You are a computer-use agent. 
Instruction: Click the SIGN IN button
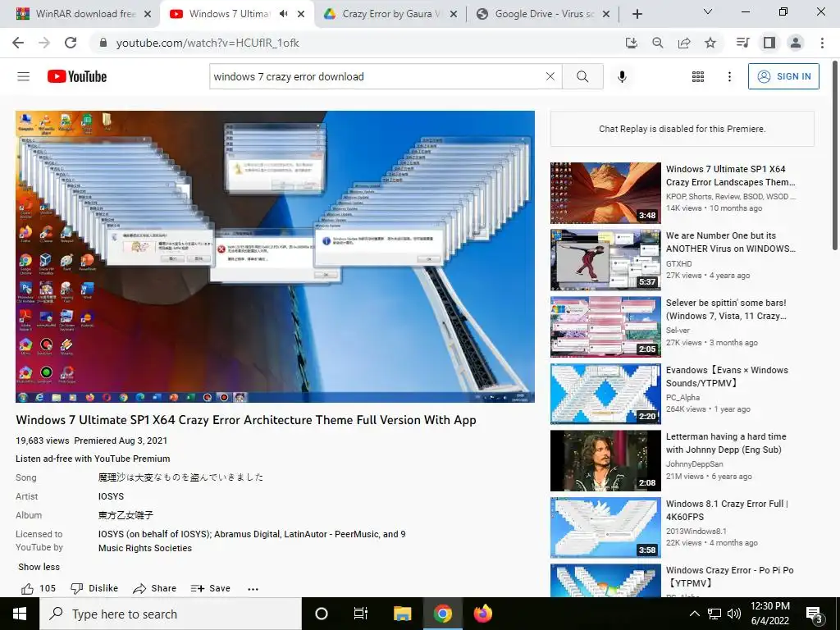[783, 76]
